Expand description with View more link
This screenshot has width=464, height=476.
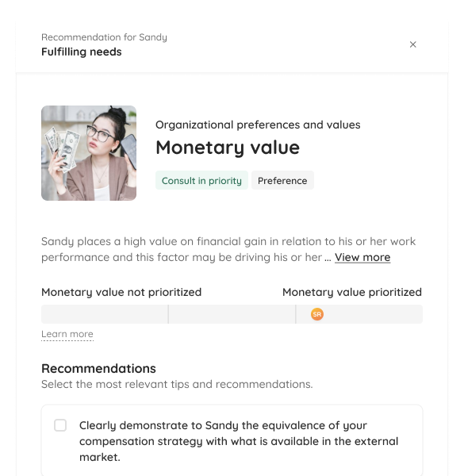click(362, 257)
